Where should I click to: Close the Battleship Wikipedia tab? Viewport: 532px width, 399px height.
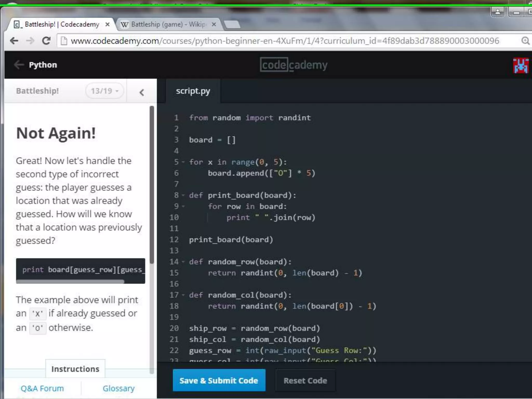tap(214, 24)
